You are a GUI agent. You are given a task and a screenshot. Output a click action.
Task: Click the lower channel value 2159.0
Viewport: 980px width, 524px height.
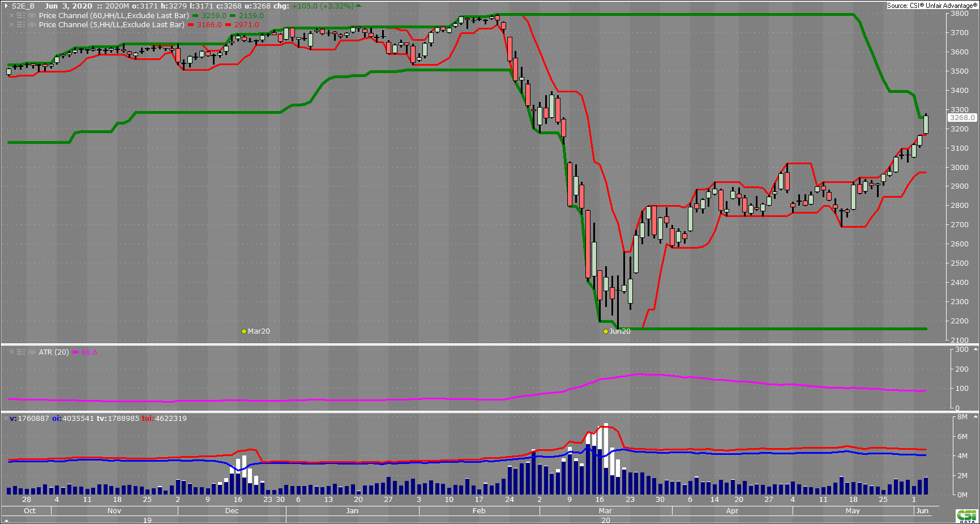click(251, 15)
